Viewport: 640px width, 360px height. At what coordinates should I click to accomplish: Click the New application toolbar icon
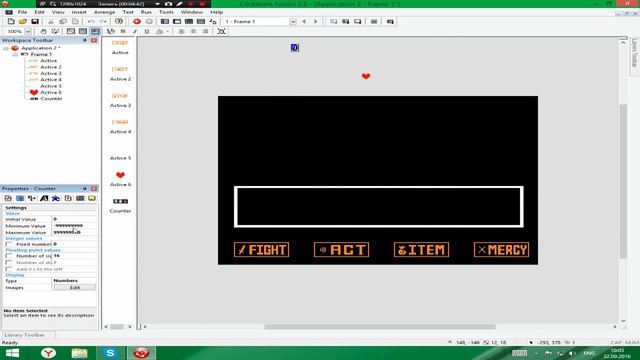click(x=11, y=22)
